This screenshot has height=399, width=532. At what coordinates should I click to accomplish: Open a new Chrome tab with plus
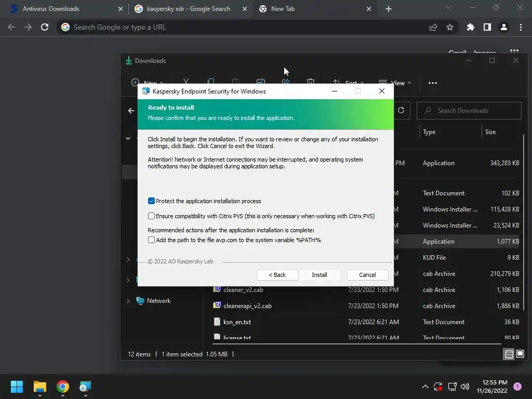point(389,9)
